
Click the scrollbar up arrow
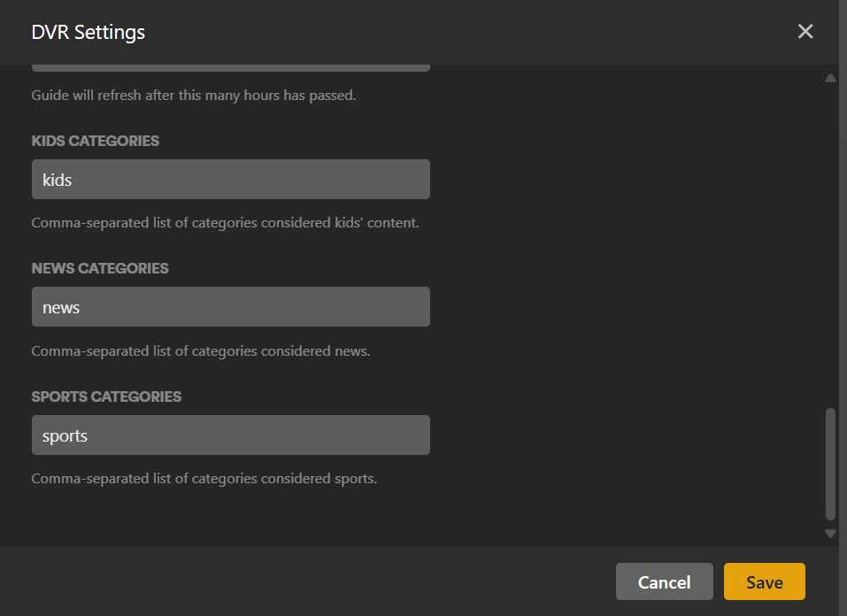tap(830, 78)
